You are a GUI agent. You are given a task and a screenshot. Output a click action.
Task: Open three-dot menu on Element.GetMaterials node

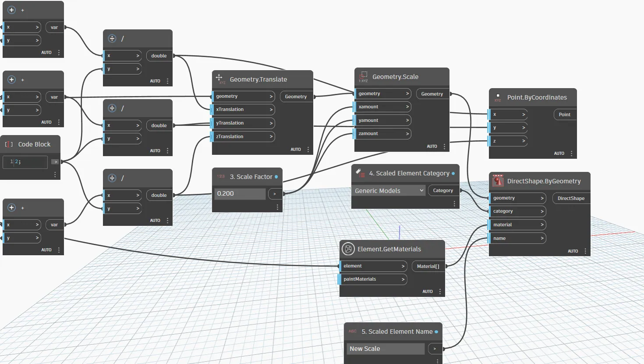pos(440,292)
